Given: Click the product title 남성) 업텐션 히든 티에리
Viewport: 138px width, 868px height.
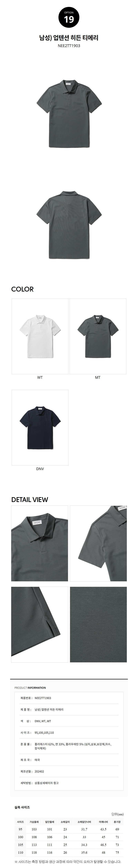Looking at the screenshot, I should coord(69,38).
